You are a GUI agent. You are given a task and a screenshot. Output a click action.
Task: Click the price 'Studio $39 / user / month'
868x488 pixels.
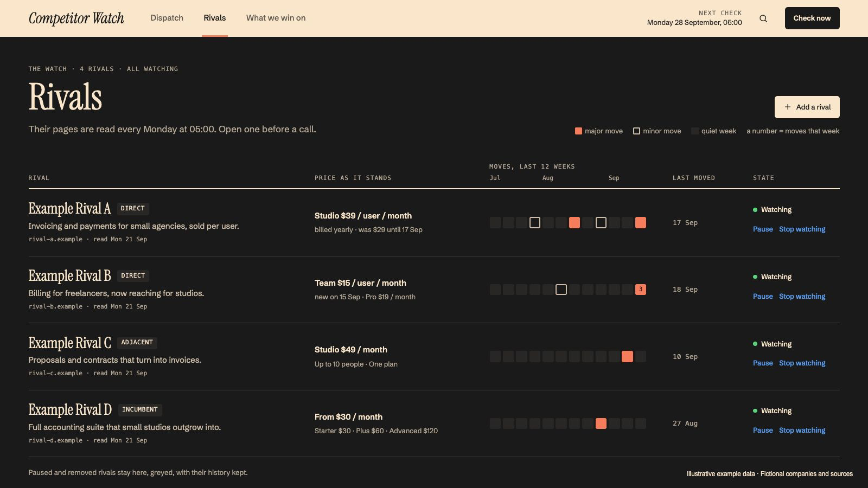[x=363, y=216]
